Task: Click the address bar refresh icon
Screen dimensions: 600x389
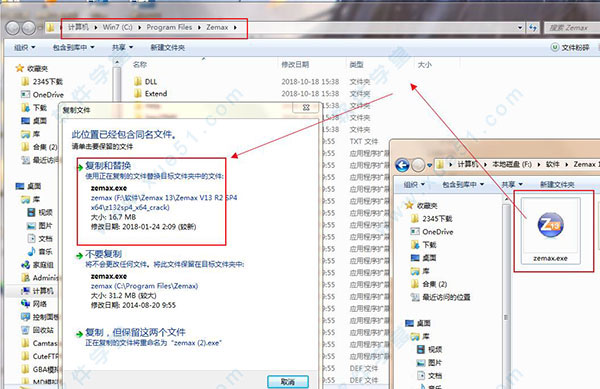Action: click(533, 28)
